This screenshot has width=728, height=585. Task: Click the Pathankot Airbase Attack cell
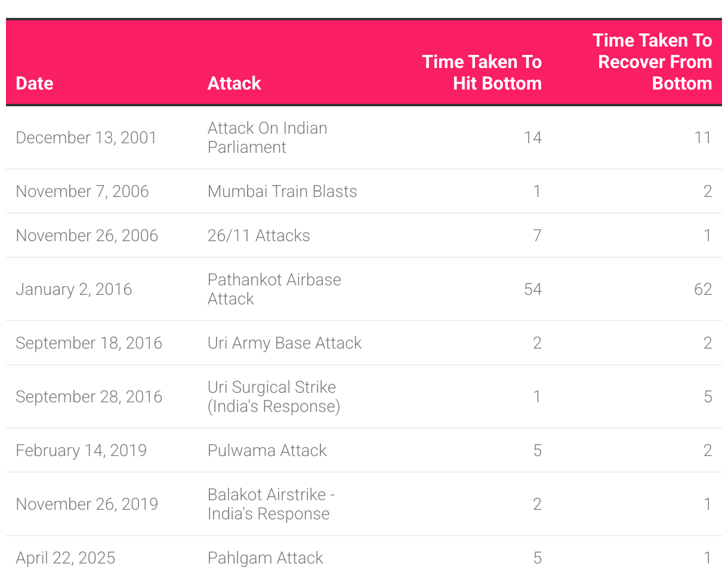(274, 290)
